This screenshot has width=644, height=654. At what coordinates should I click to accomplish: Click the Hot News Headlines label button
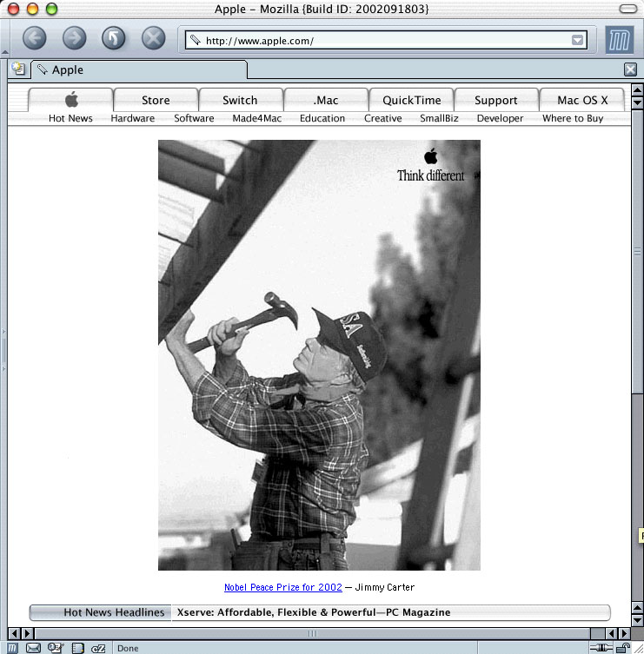[x=101, y=612]
